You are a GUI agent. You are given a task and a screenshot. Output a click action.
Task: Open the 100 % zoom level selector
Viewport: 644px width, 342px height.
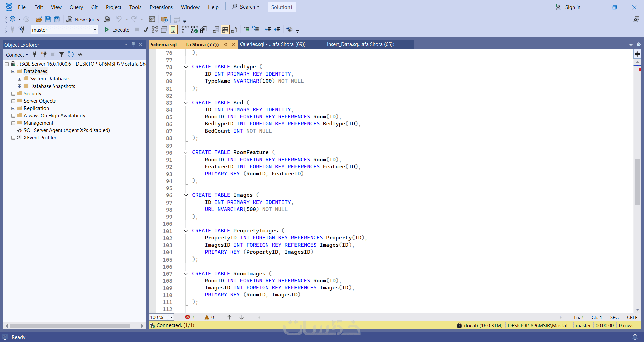171,317
